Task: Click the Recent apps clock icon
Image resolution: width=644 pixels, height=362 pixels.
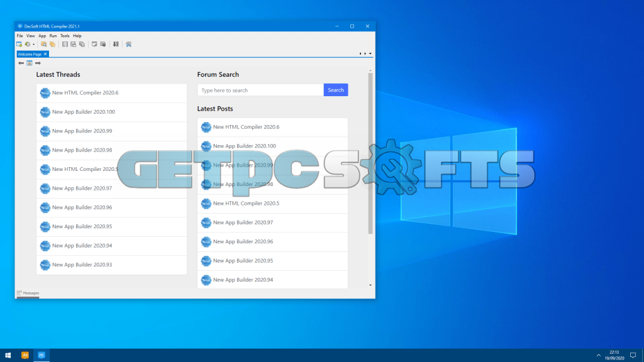Action: point(28,45)
